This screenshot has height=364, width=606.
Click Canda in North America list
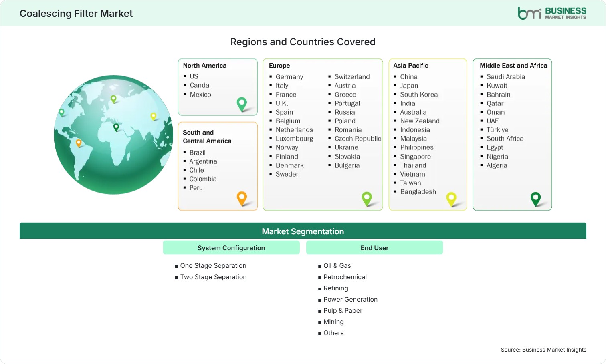pos(200,85)
